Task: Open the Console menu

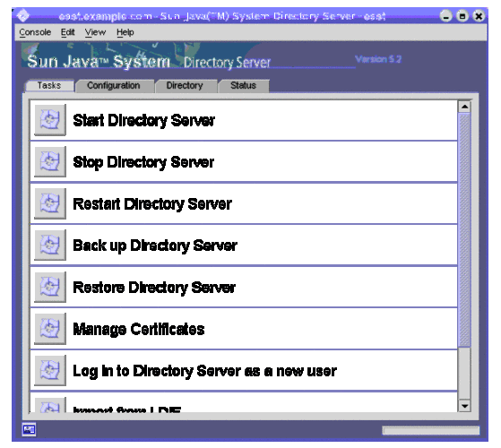Action: 35,32
